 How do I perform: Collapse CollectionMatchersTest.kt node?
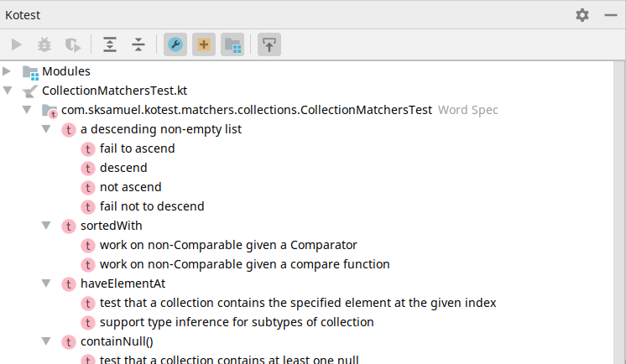[8, 91]
